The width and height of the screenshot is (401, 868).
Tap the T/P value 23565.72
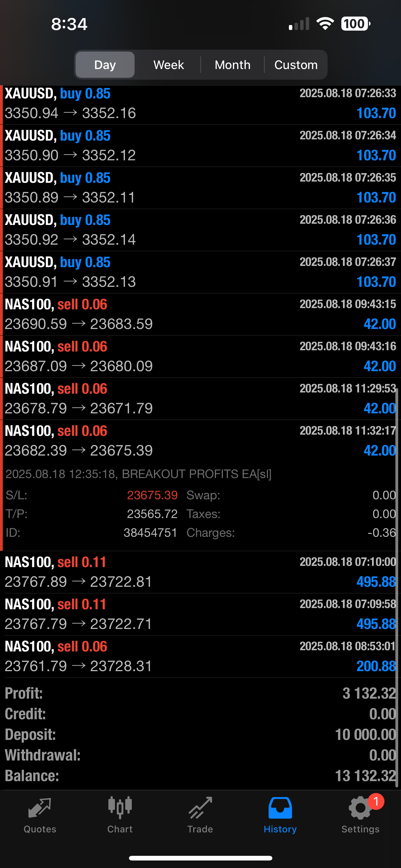point(152,514)
